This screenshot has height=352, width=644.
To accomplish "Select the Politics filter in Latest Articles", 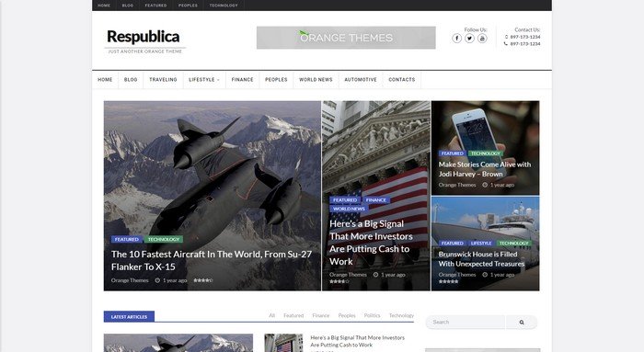I will pyautogui.click(x=372, y=315).
